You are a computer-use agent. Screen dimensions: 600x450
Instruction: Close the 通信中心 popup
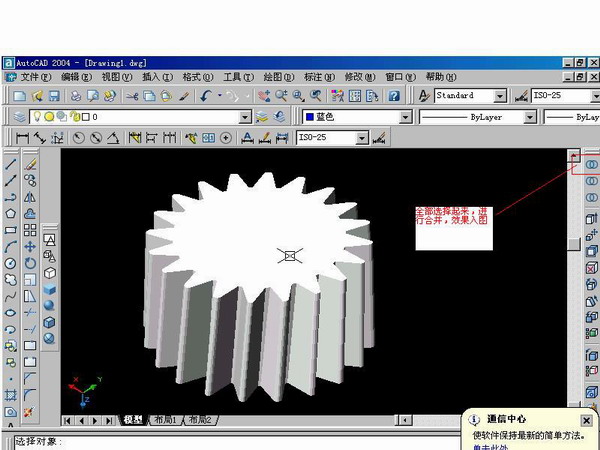[586, 421]
